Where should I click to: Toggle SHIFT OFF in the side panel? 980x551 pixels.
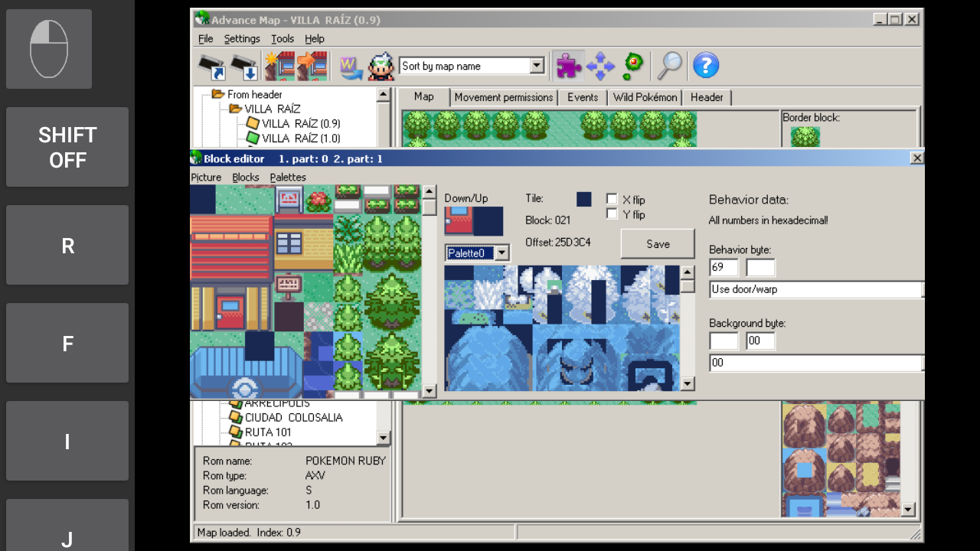click(67, 147)
